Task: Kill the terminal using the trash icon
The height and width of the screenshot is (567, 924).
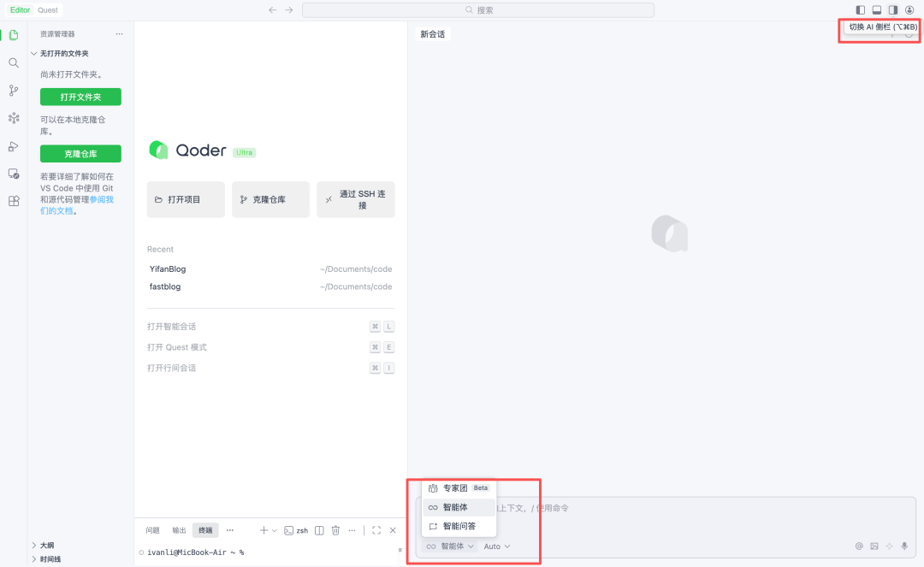Action: click(x=335, y=529)
